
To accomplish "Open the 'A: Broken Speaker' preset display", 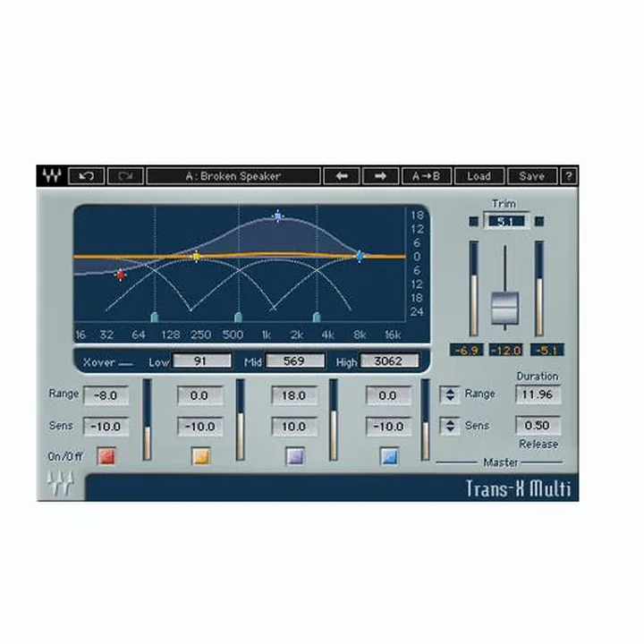I will pyautogui.click(x=233, y=176).
